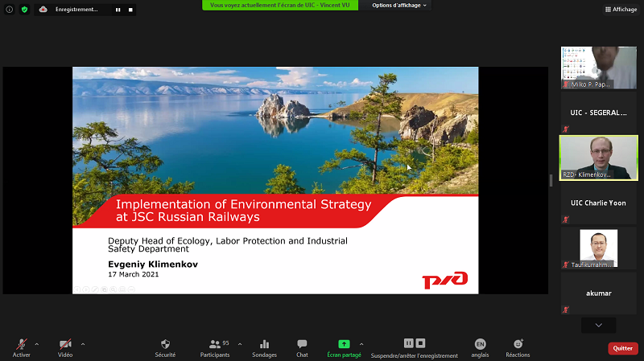Expand share options arrow next to Écran partagé
This screenshot has height=361, width=644.
pyautogui.click(x=361, y=344)
